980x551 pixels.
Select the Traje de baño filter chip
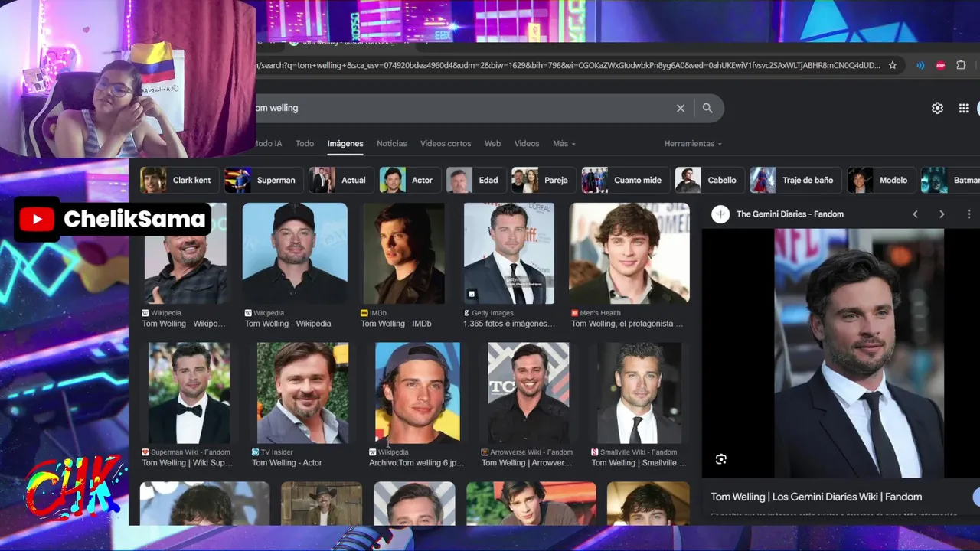(x=795, y=181)
